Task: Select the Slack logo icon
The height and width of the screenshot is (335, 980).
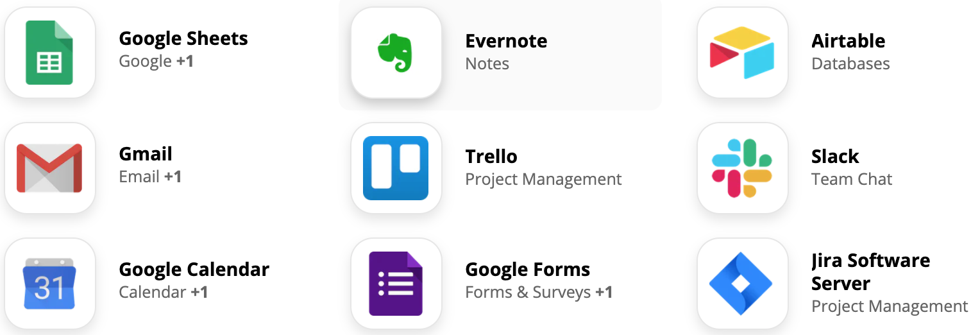Action: (743, 168)
